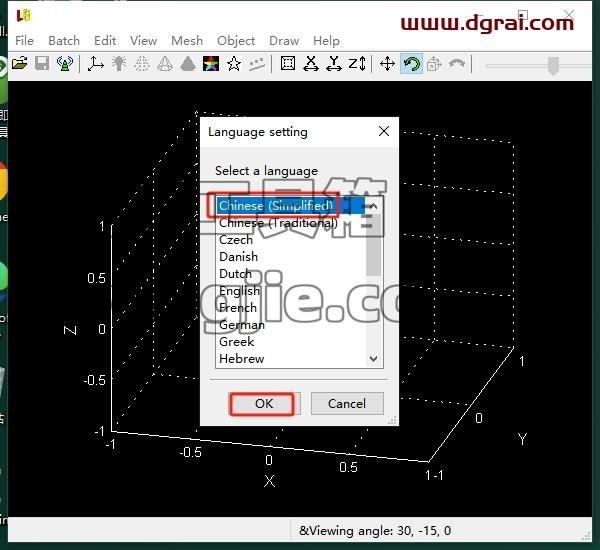Screen dimensions: 600x550
Task: Click the language list scroll-down arrow
Action: pyautogui.click(x=373, y=359)
